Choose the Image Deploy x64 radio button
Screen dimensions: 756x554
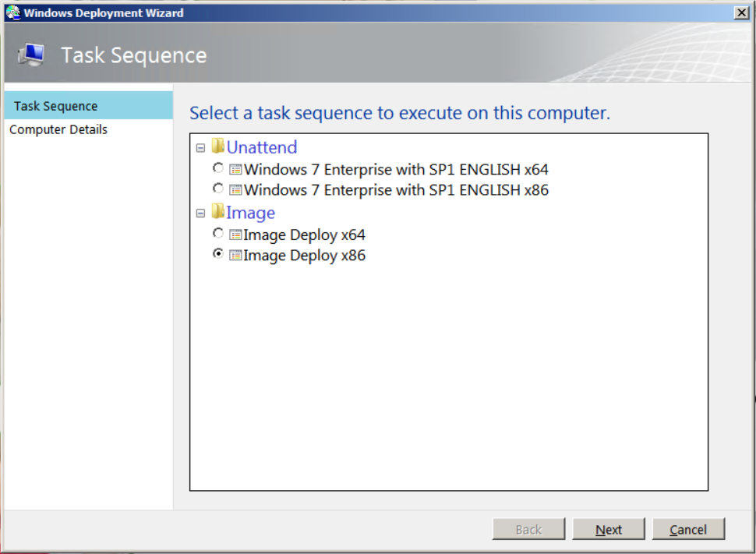coord(218,234)
